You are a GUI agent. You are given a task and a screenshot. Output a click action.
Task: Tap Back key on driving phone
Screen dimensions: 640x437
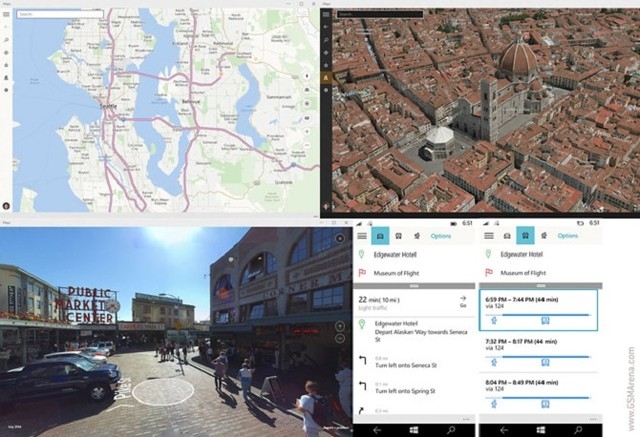377,430
